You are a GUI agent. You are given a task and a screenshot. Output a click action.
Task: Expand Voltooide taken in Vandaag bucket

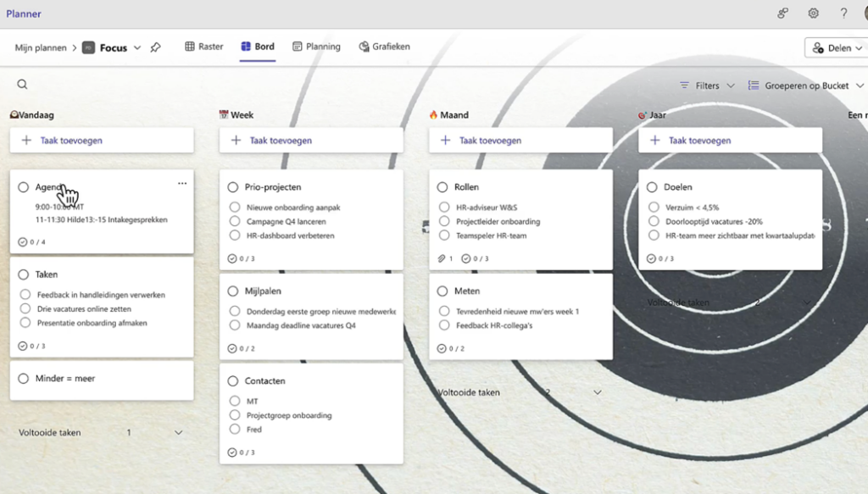(178, 433)
